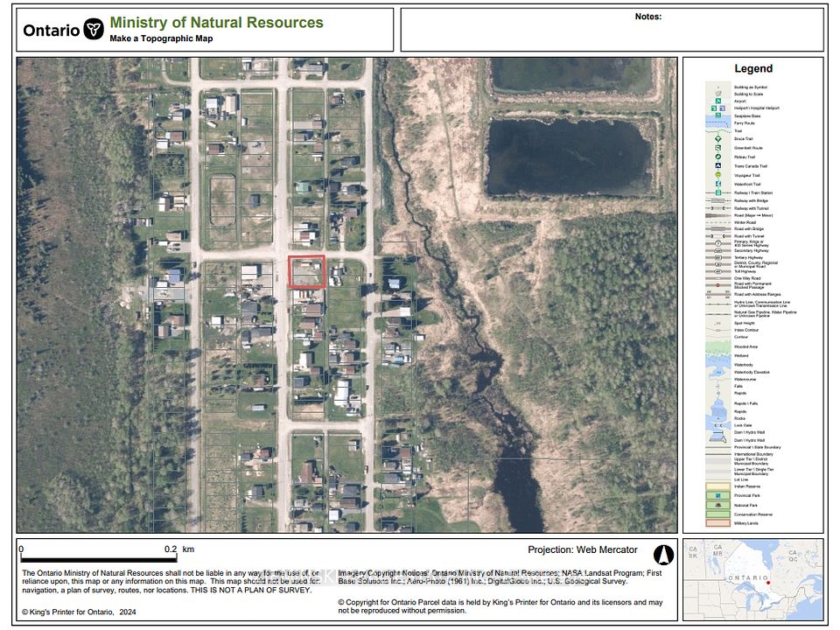Click the Provincial Park legend symbol
840x630 pixels.
pos(718,495)
